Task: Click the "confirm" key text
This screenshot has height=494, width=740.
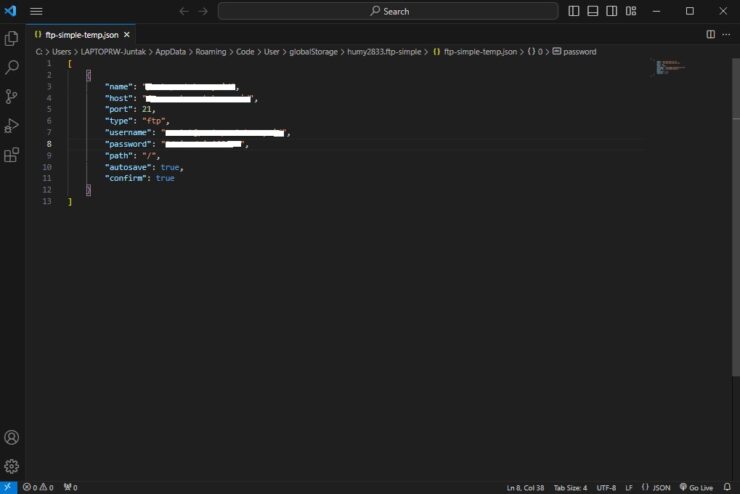Action: click(x=126, y=178)
